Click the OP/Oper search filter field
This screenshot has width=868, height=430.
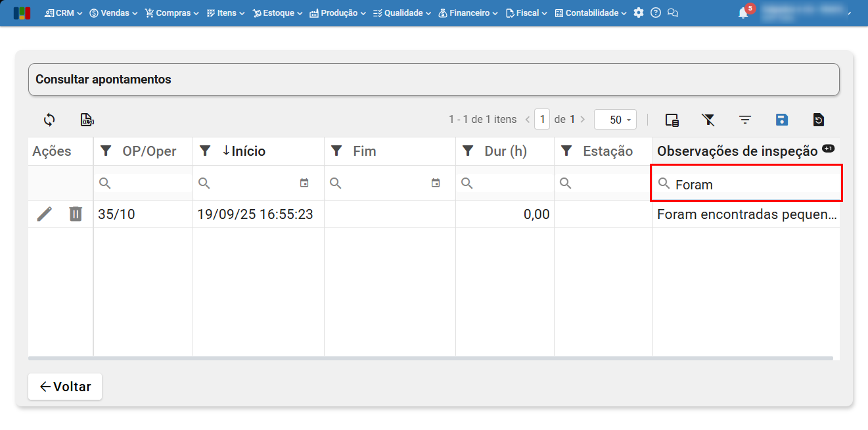coord(143,183)
